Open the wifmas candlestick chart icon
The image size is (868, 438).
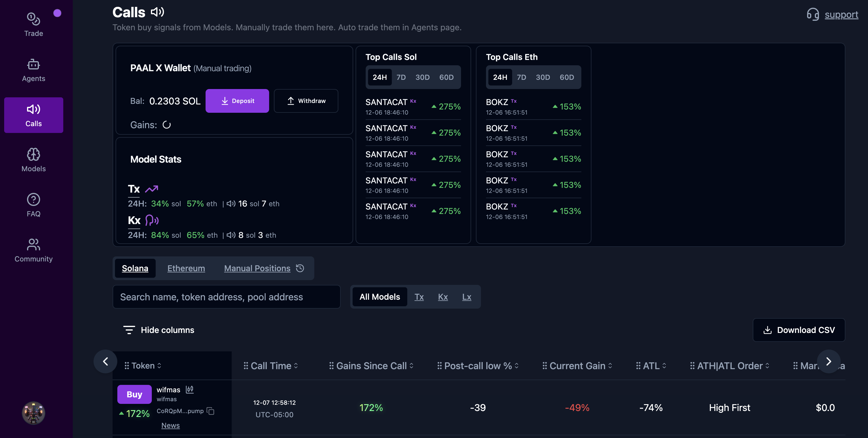click(x=190, y=390)
